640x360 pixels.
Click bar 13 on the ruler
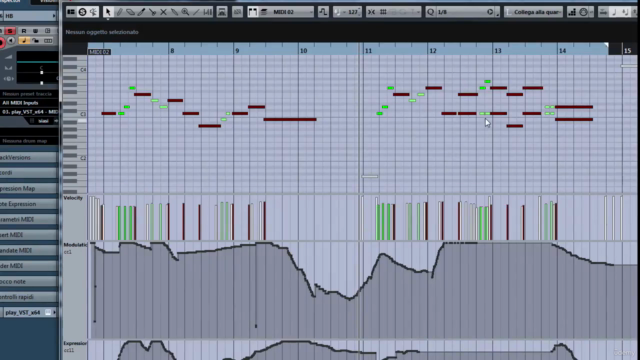tap(498, 51)
